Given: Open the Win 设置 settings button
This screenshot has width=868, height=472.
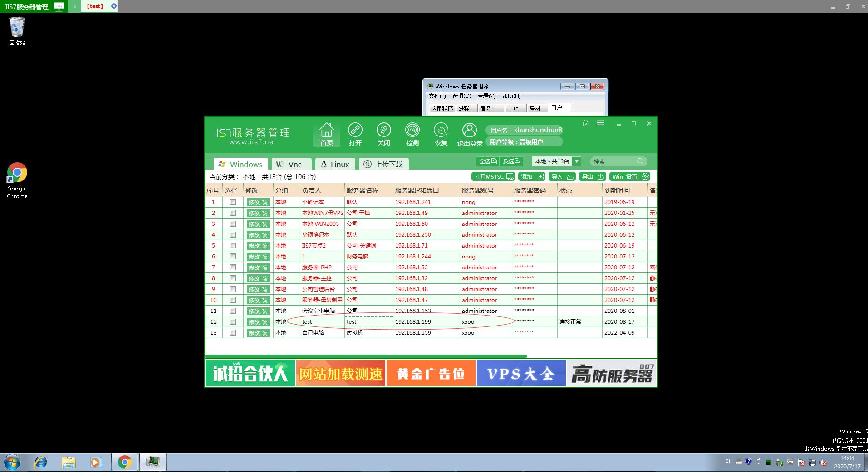Looking at the screenshot, I should coord(630,176).
